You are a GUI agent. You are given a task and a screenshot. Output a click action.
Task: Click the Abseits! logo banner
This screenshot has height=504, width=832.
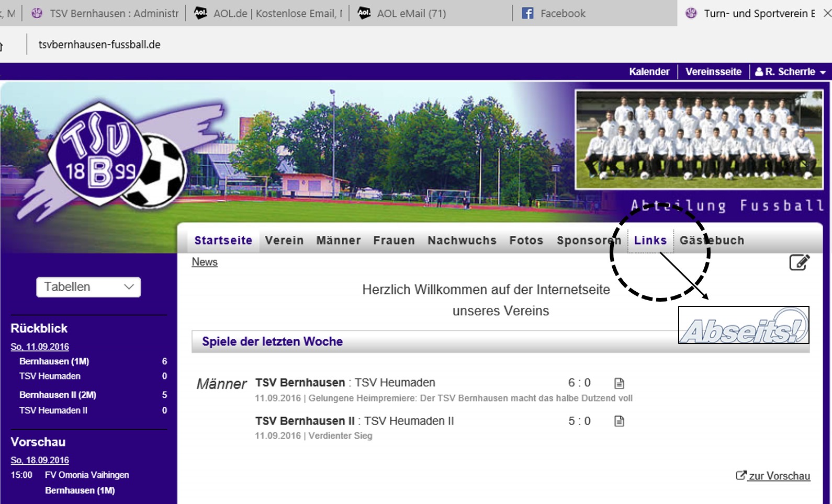[743, 325]
